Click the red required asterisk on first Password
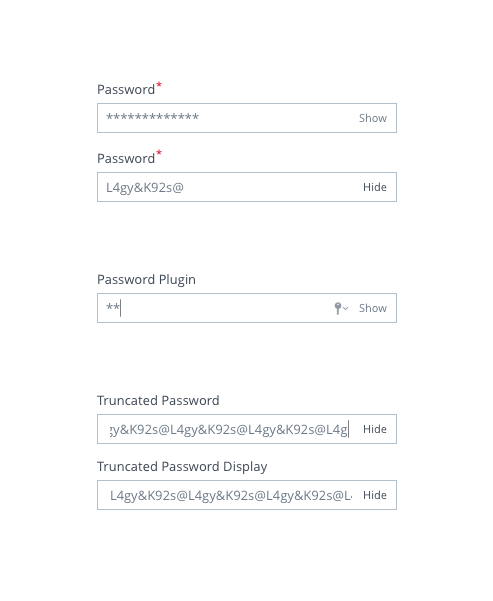493x601 pixels. 159,84
